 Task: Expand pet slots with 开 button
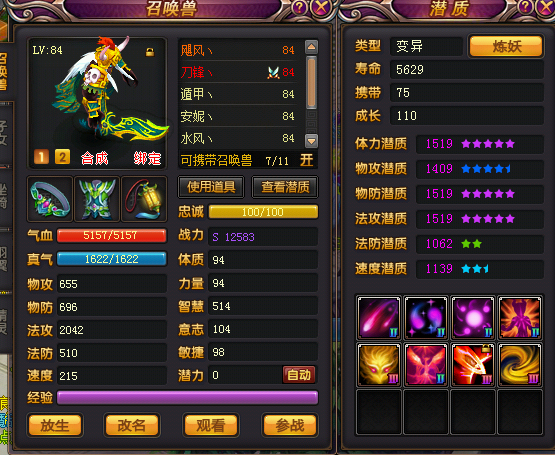coord(307,160)
